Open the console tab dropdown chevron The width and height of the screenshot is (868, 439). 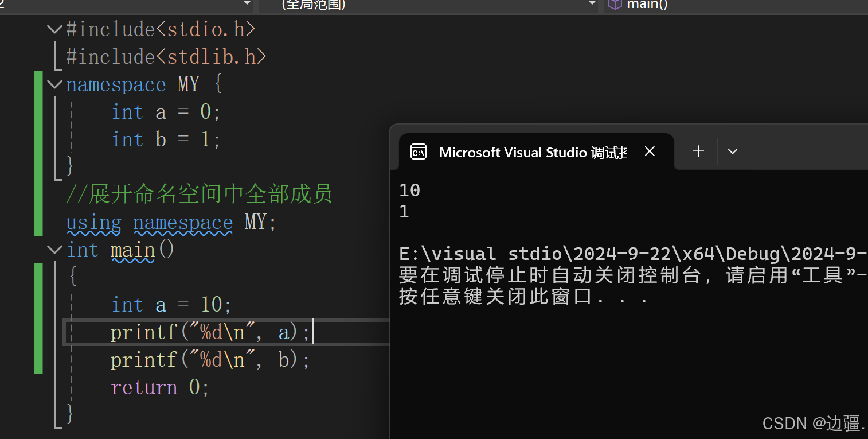point(732,152)
